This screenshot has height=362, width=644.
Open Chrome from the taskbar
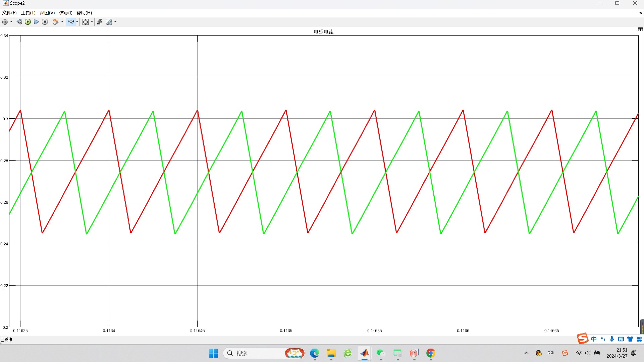point(431,353)
